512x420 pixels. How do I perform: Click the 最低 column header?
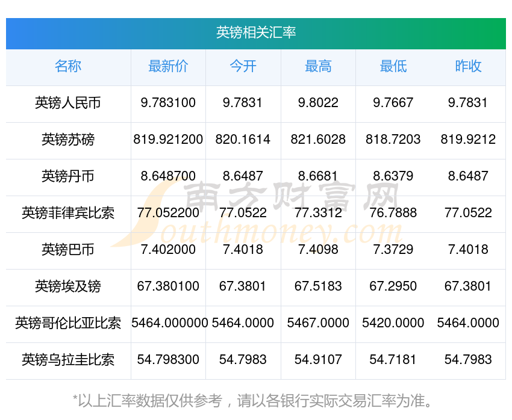coord(393,66)
